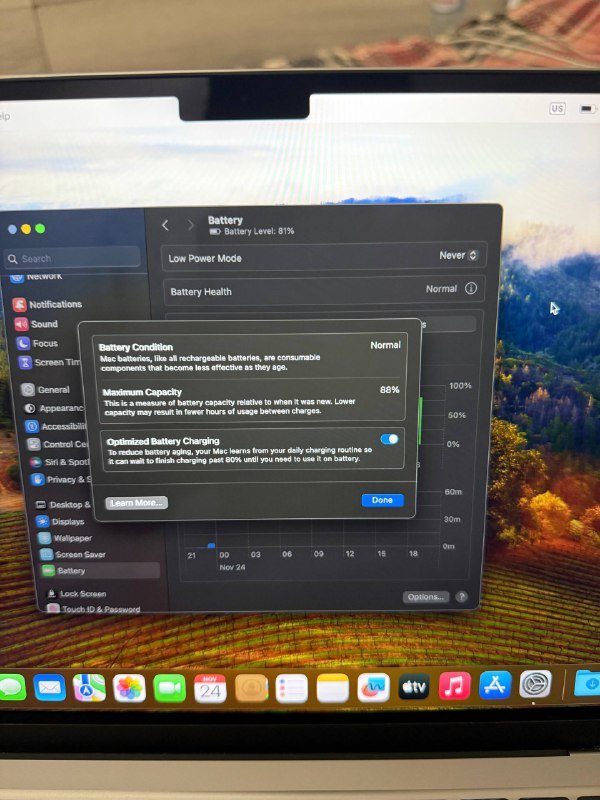Select Control Center in sidebar
Screen dimensions: 600x800
(x=57, y=444)
